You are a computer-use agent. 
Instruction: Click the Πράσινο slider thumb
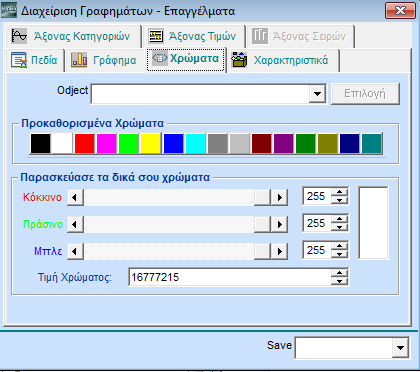click(262, 224)
